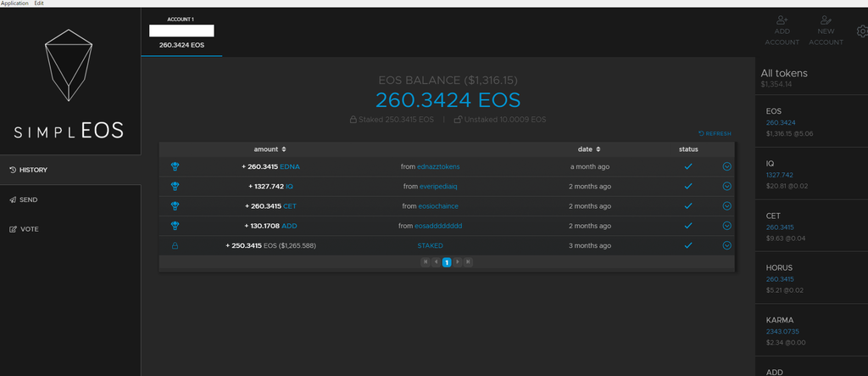868x376 pixels.
Task: Expand details of ADD transaction
Action: click(726, 226)
